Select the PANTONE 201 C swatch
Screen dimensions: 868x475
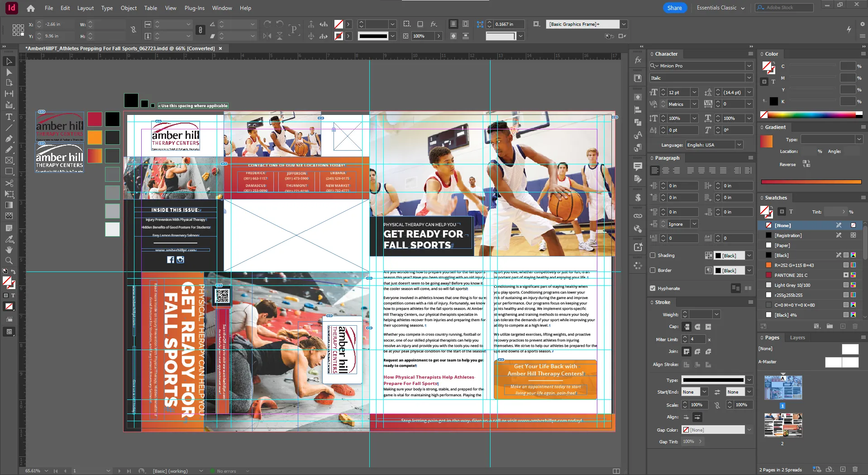[791, 275]
